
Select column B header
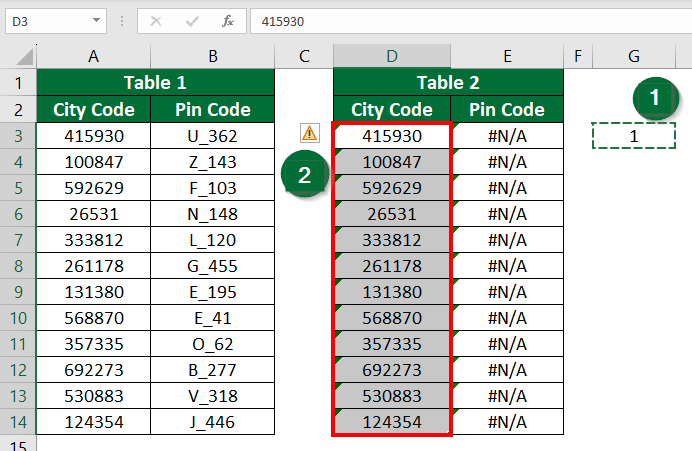pos(213,56)
